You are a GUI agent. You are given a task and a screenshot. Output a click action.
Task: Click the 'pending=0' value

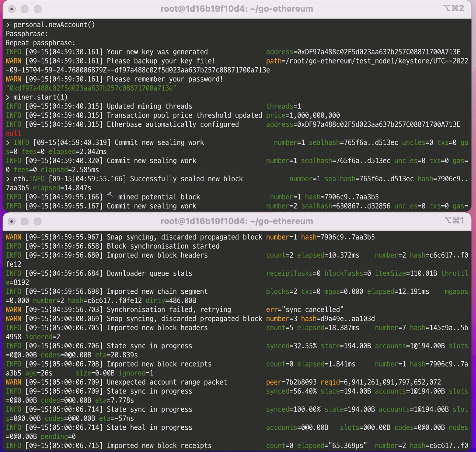click(58, 436)
